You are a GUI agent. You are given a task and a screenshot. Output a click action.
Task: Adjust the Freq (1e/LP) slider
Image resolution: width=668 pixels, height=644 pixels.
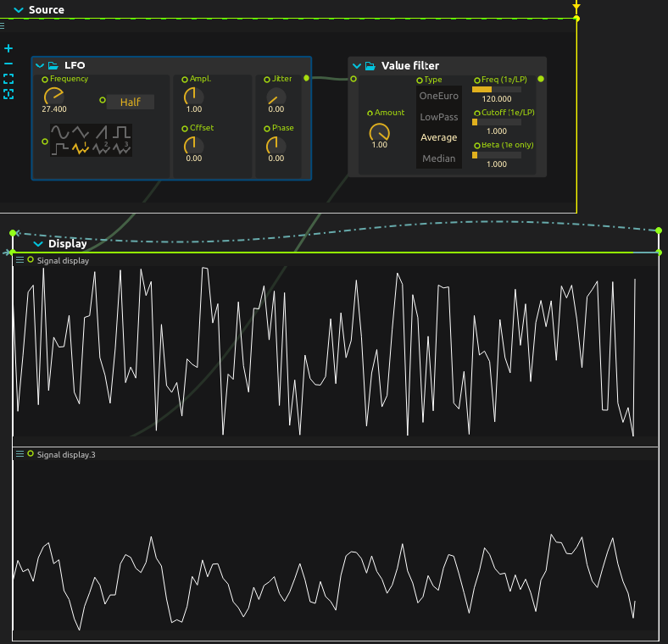pyautogui.click(x=496, y=89)
